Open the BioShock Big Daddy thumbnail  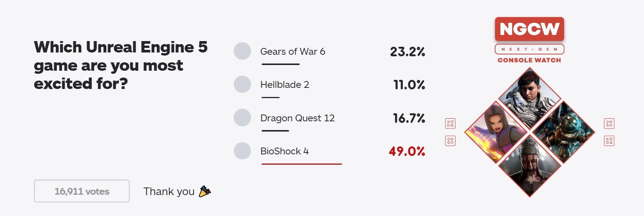pyautogui.click(x=563, y=132)
